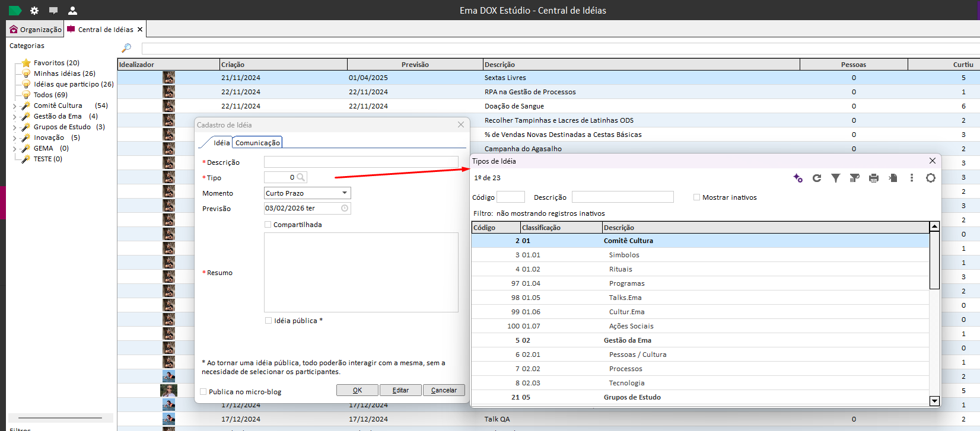This screenshot has height=431, width=980.
Task: Switch to the Organização tab
Action: tap(36, 30)
